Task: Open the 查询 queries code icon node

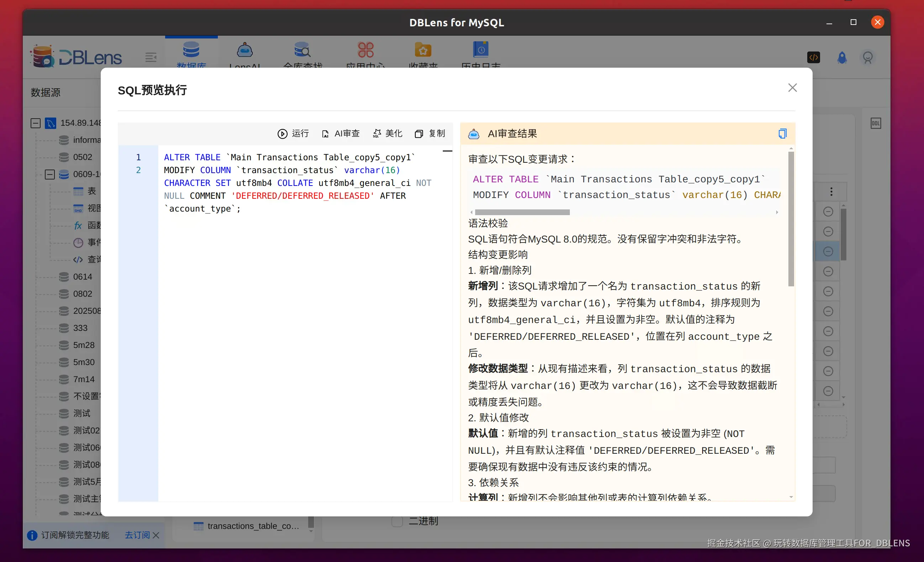Action: point(78,260)
